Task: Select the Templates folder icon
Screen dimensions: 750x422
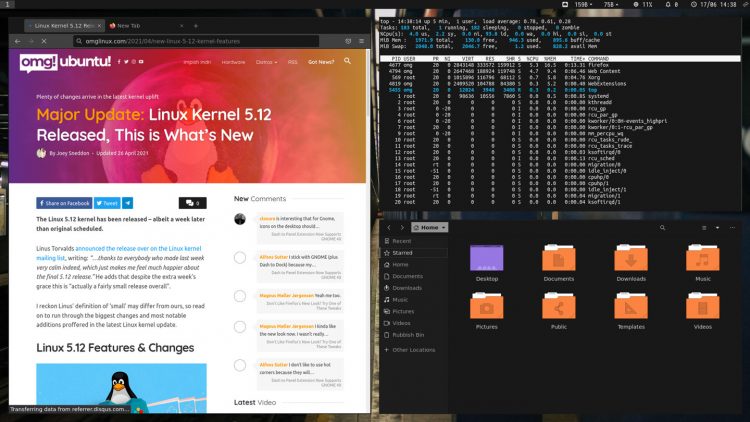Action: click(631, 306)
